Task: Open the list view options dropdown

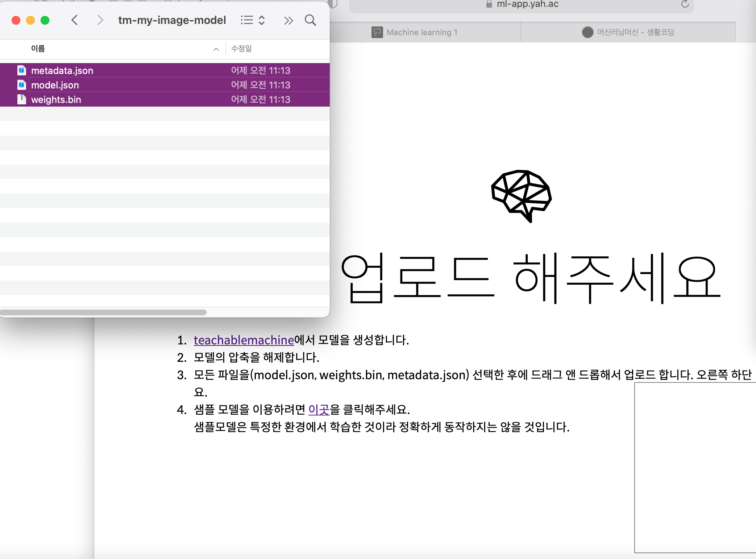Action: 253,20
